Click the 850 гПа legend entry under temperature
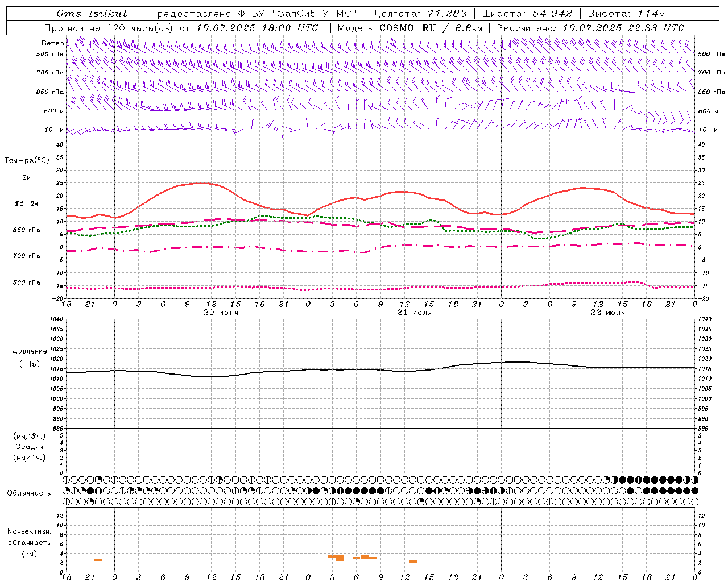Screen dimensions: 728x582 tap(26, 230)
